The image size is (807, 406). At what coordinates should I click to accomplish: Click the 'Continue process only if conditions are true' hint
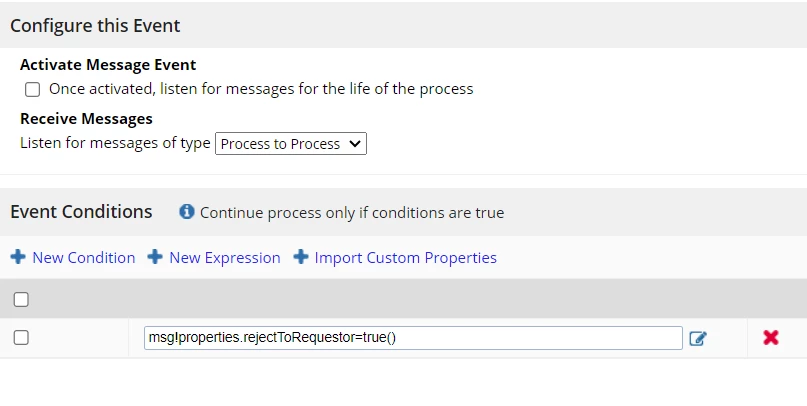352,213
